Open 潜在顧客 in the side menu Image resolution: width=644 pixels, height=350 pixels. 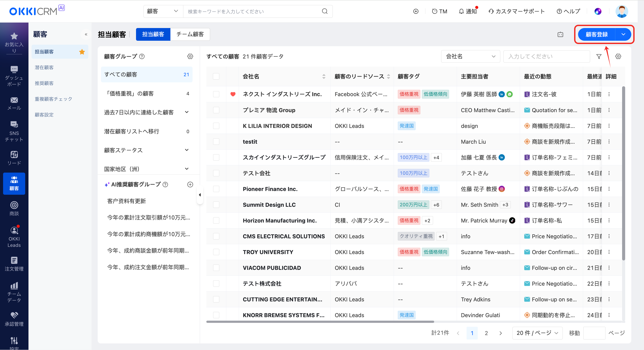pos(44,67)
